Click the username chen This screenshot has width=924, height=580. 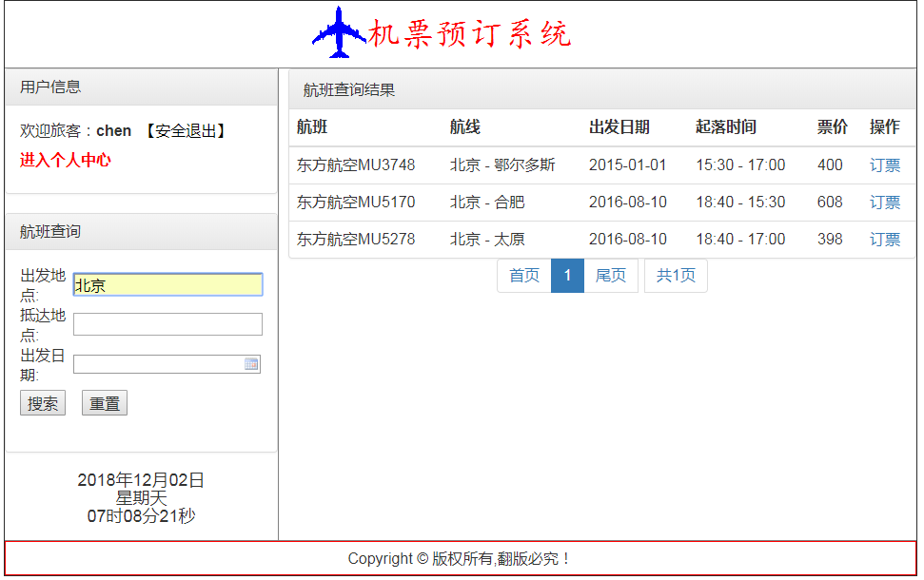click(x=114, y=130)
